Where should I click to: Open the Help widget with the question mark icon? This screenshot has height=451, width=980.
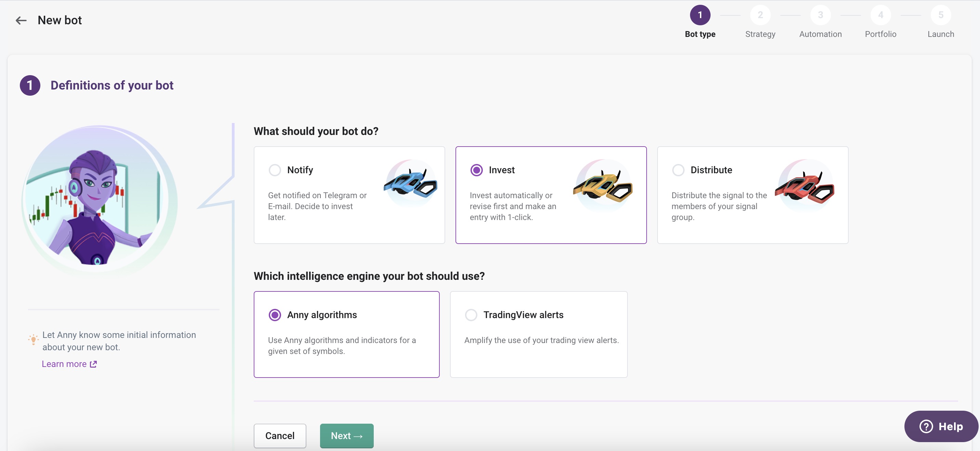click(926, 426)
